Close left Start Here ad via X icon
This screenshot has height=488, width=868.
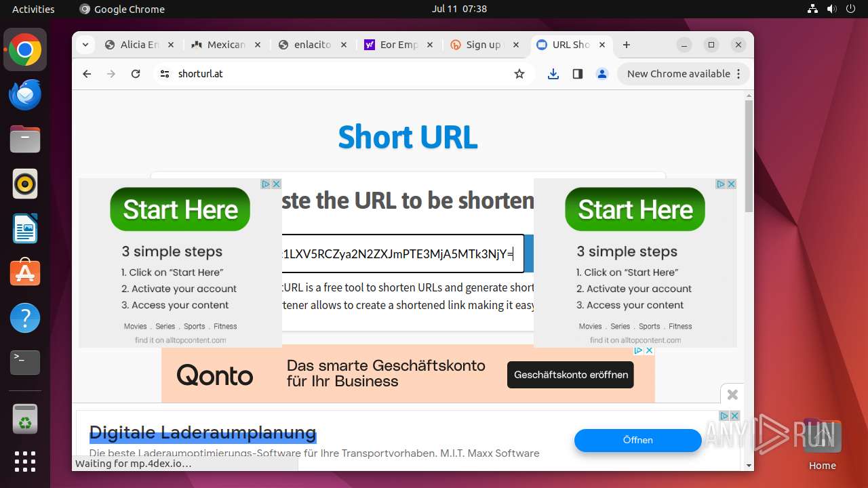277,184
